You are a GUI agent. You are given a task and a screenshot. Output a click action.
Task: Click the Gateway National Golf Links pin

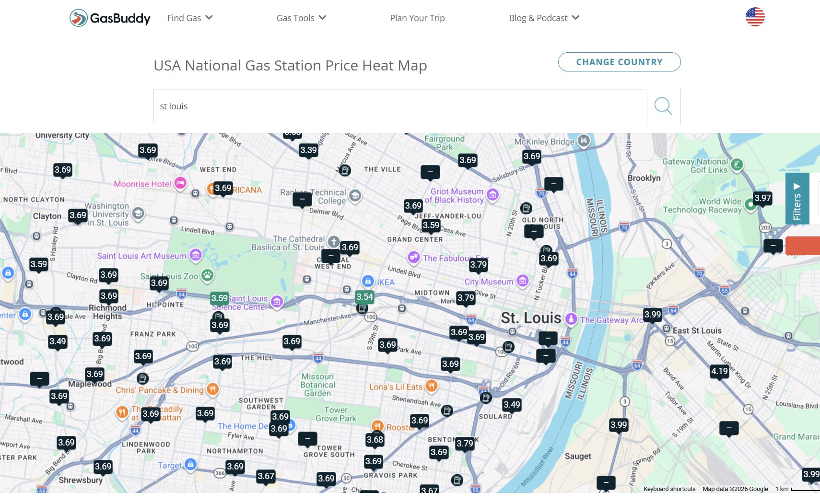(x=737, y=165)
